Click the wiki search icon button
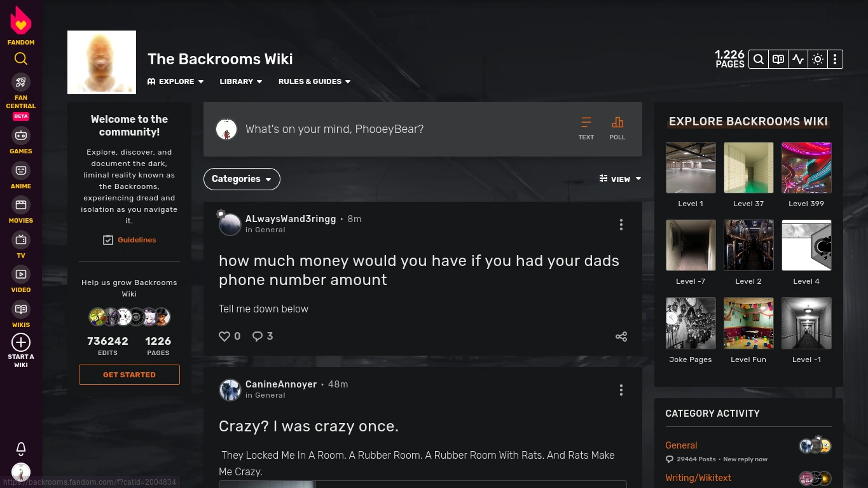Viewport: 868px width, 488px height. coord(759,59)
